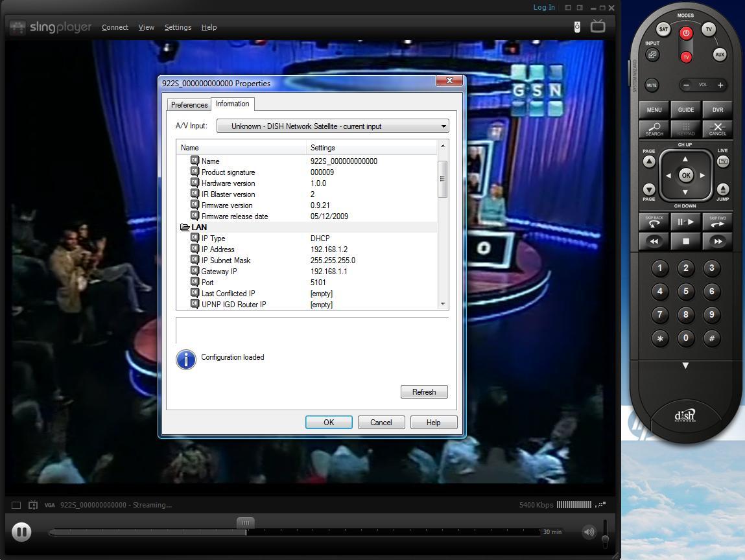The height and width of the screenshot is (560, 745).
Task: Pause the SlingPlayer stream
Action: click(21, 531)
